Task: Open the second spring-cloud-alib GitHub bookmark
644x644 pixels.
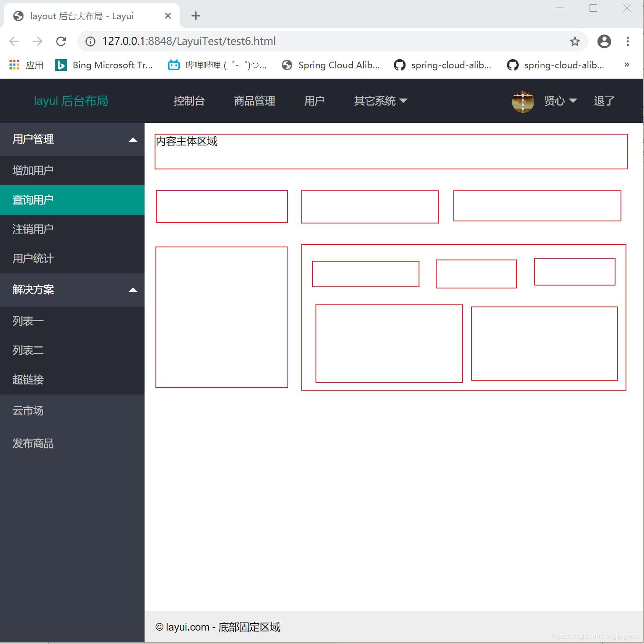Action: [556, 65]
